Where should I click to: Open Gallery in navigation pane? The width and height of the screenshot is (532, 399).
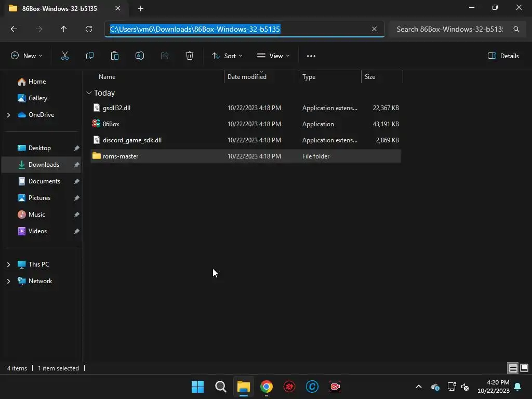click(37, 98)
